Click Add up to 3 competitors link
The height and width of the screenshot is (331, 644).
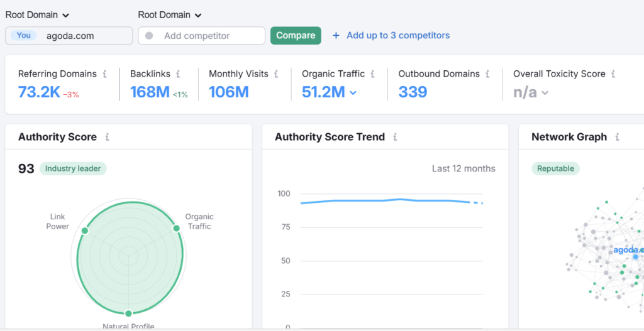(391, 36)
